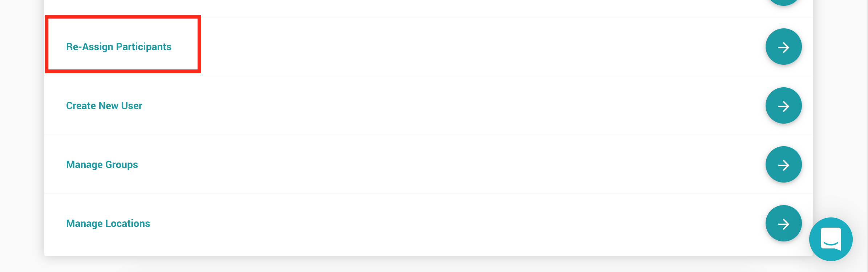Select the Manage Locations link
Image resolution: width=868 pixels, height=272 pixels.
point(108,224)
